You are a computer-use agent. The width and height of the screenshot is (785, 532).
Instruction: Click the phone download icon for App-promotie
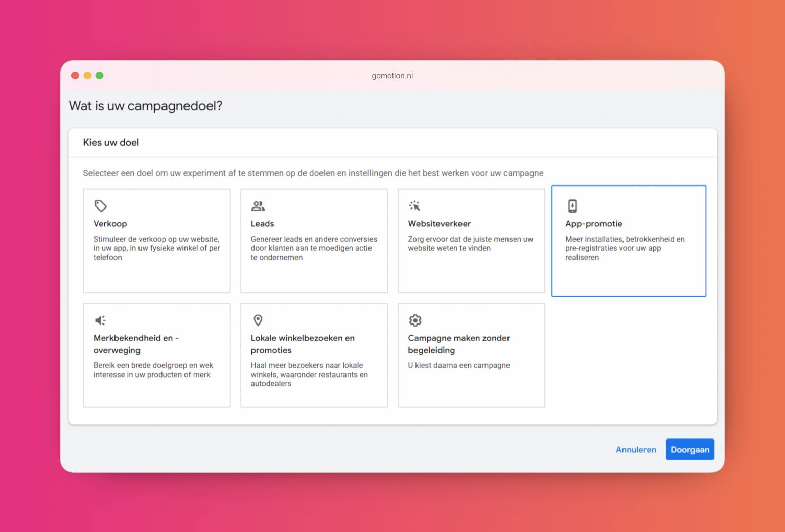[x=572, y=206]
